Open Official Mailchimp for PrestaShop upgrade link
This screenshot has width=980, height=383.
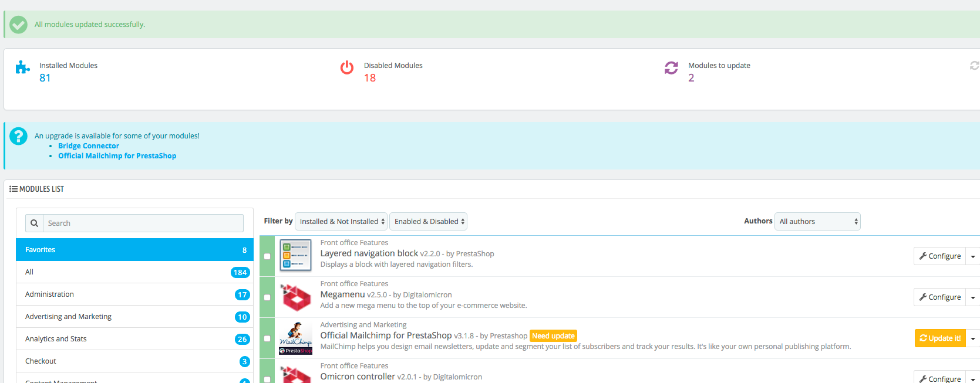coord(117,156)
